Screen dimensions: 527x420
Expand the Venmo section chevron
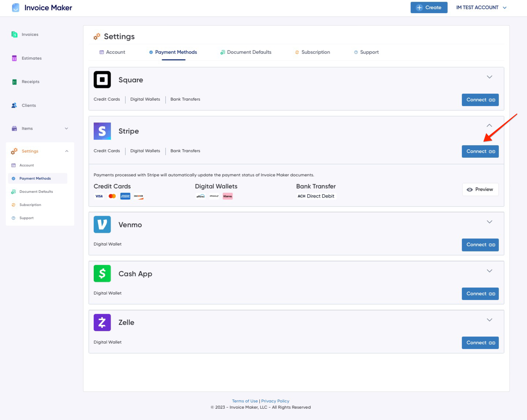tap(489, 222)
